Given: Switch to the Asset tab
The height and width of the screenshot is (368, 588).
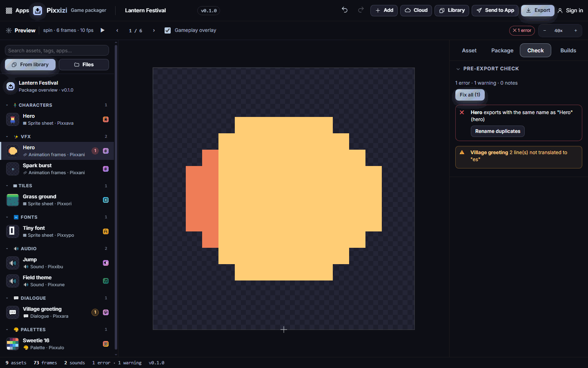Looking at the screenshot, I should [x=469, y=50].
